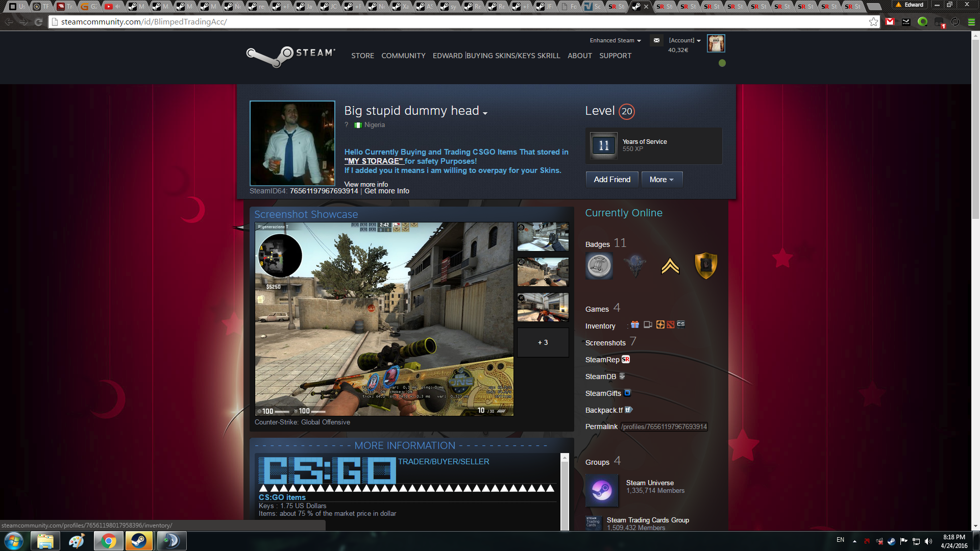Click the Steam logo in header
980x551 pixels.
[290, 56]
